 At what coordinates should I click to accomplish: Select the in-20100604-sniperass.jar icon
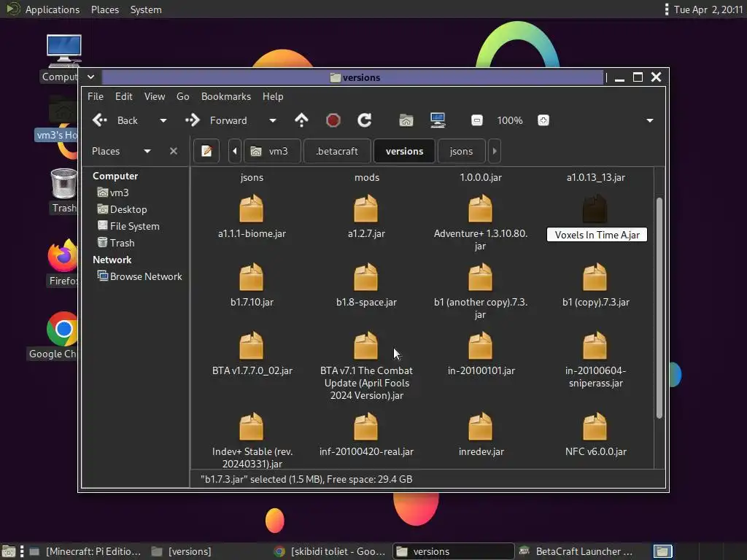click(x=595, y=346)
